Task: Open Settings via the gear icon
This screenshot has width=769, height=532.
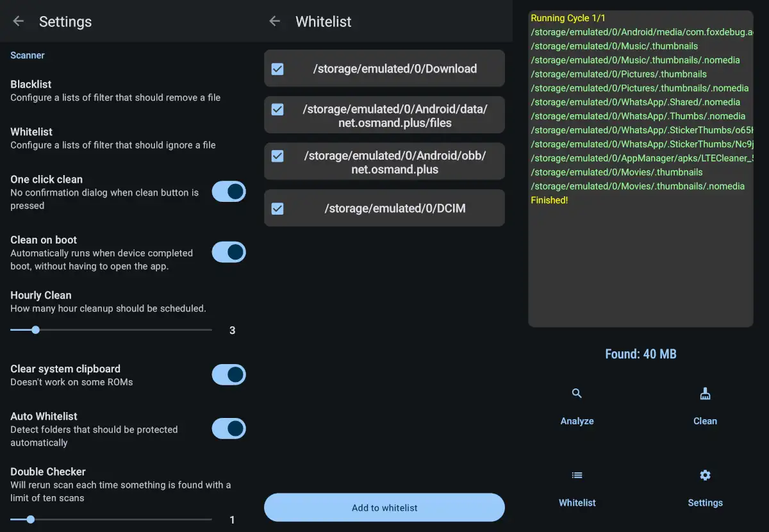Action: 705,476
